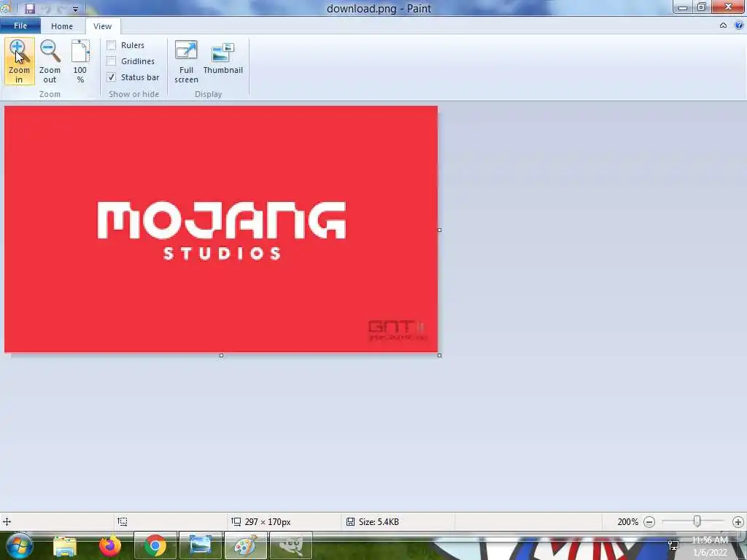Click the canvas bottom-right corner resize handle
The image size is (747, 560).
pos(439,355)
